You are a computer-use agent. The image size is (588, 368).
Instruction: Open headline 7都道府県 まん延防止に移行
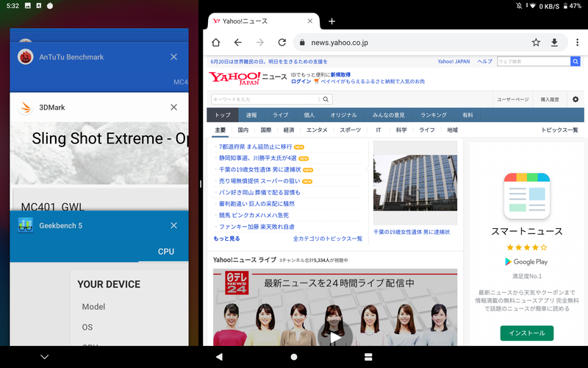tap(255, 146)
